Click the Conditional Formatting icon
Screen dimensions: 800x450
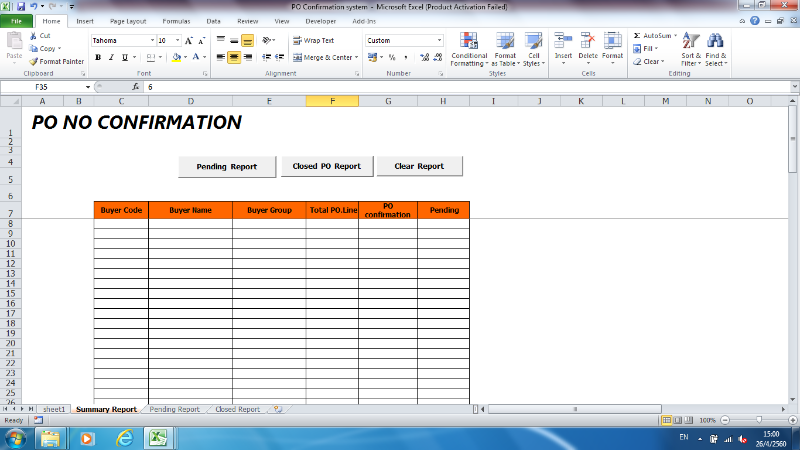pyautogui.click(x=468, y=42)
